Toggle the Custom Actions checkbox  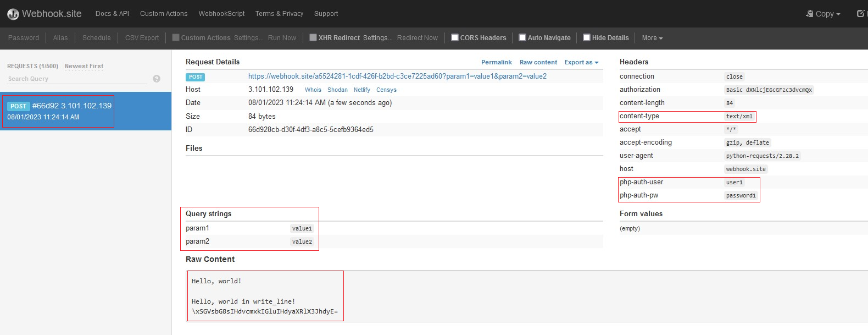coord(176,37)
